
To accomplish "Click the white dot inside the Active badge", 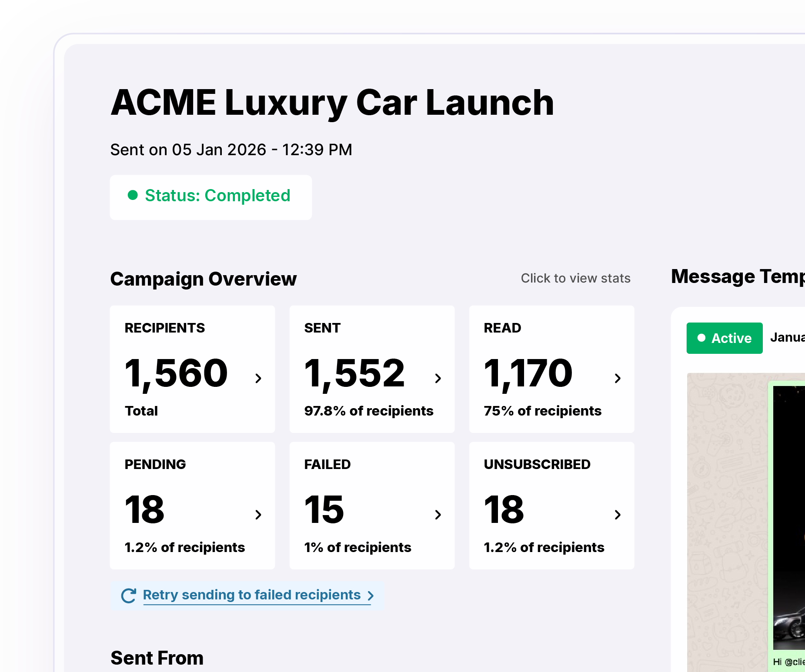I will pyautogui.click(x=701, y=338).
